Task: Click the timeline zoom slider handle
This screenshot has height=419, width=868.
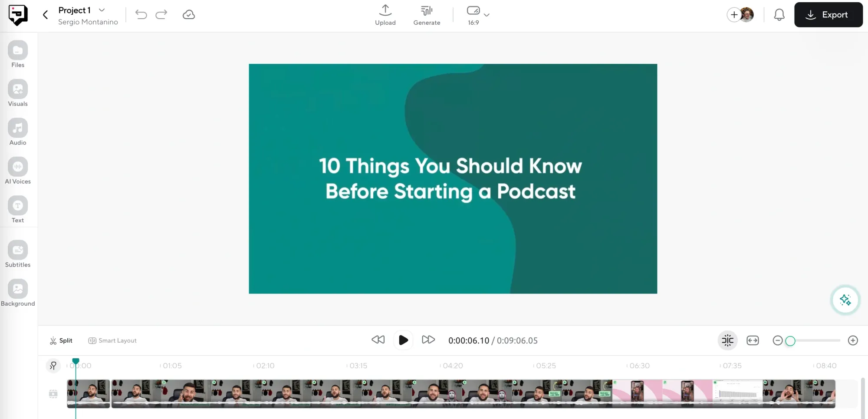Action: click(790, 341)
